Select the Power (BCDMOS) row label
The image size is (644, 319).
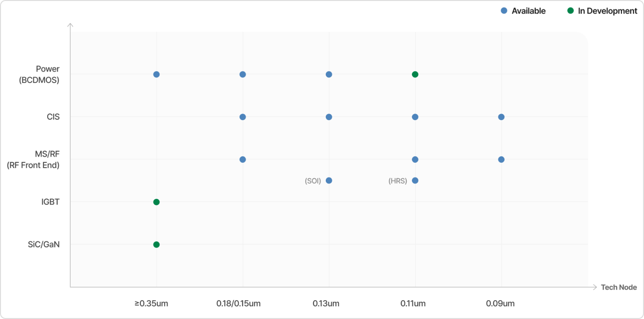pos(39,74)
